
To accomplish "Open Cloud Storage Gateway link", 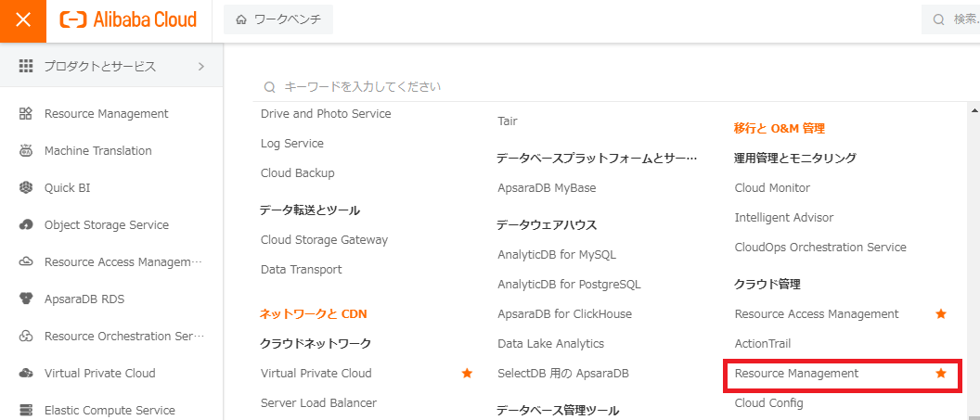I will [x=324, y=239].
